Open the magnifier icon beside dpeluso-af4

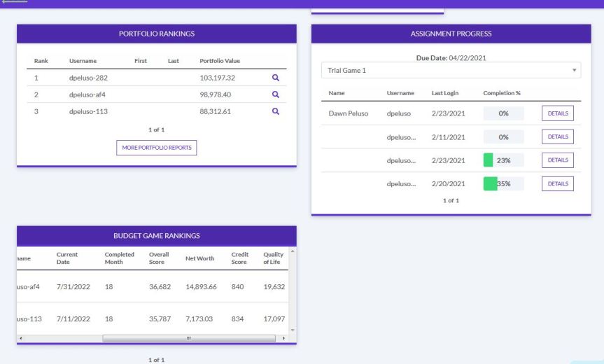(x=275, y=94)
